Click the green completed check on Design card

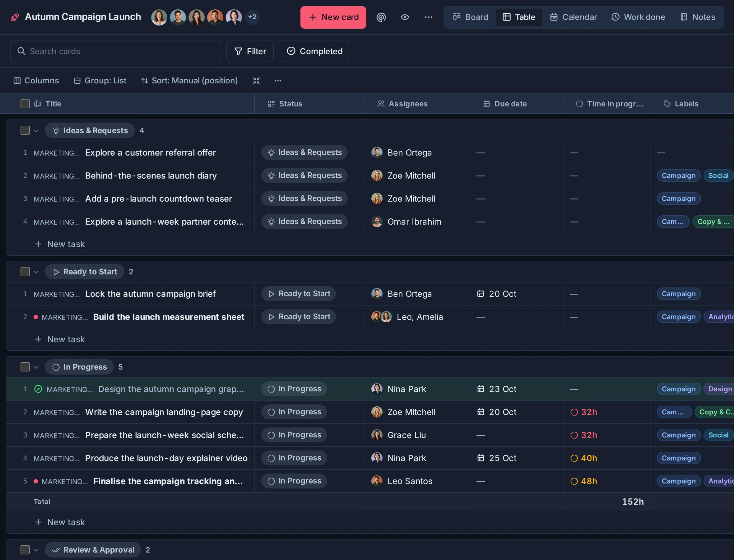pyautogui.click(x=38, y=389)
